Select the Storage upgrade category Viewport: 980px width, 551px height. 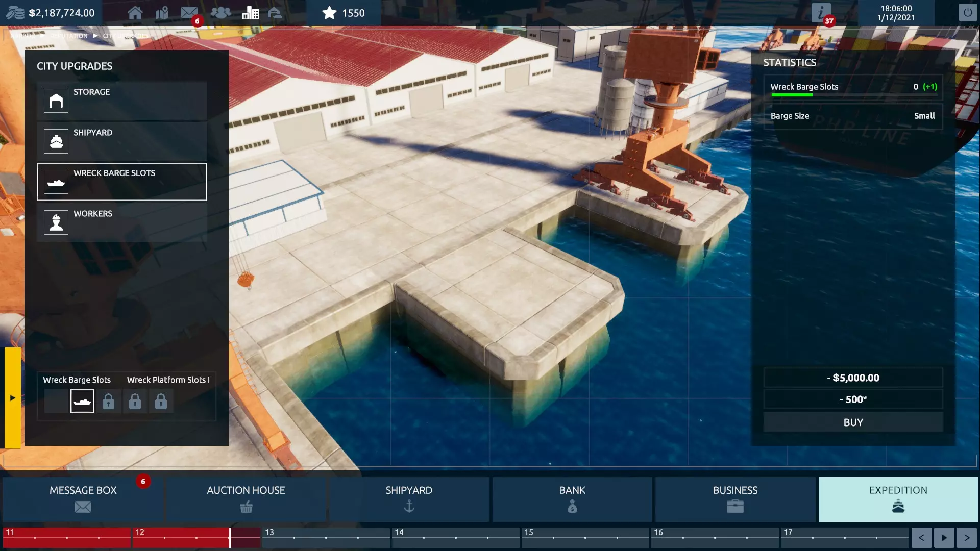121,101
